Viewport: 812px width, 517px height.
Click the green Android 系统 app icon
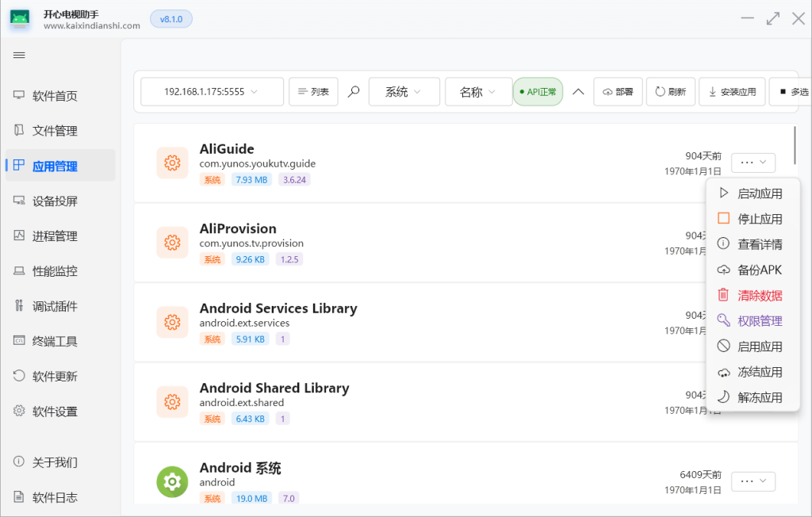point(172,481)
